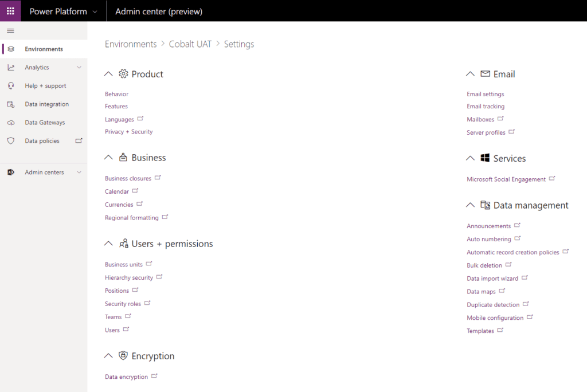Screen dimensions: 587x392
Task: Open Teams link
Action: 113,317
